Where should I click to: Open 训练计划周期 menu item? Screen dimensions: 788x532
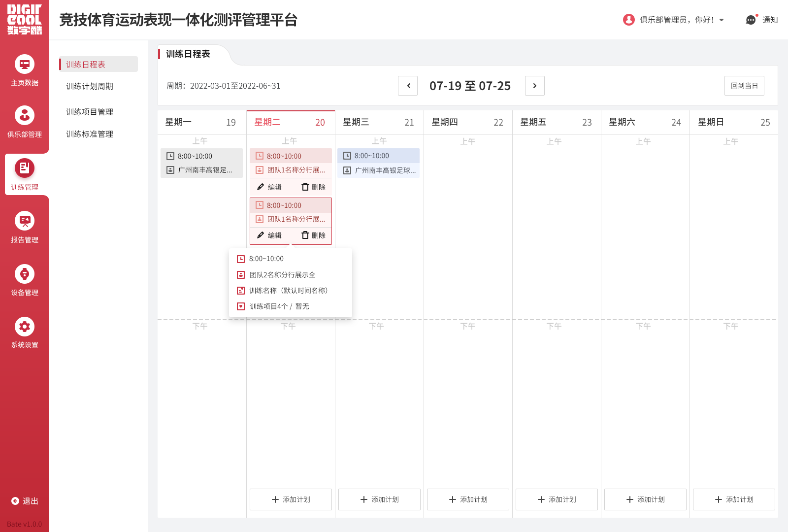90,86
